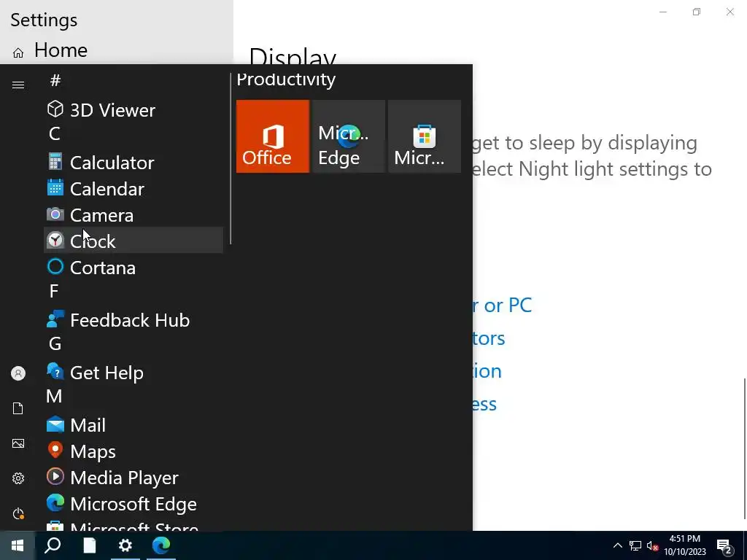The width and height of the screenshot is (747, 560).
Task: Open Maps from the app list
Action: coord(133,451)
